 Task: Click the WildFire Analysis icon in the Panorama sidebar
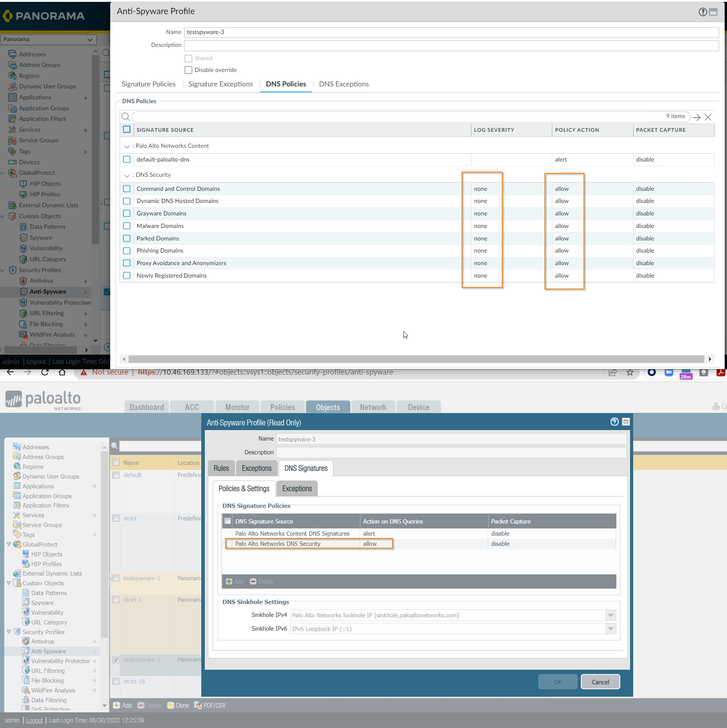tap(23, 335)
